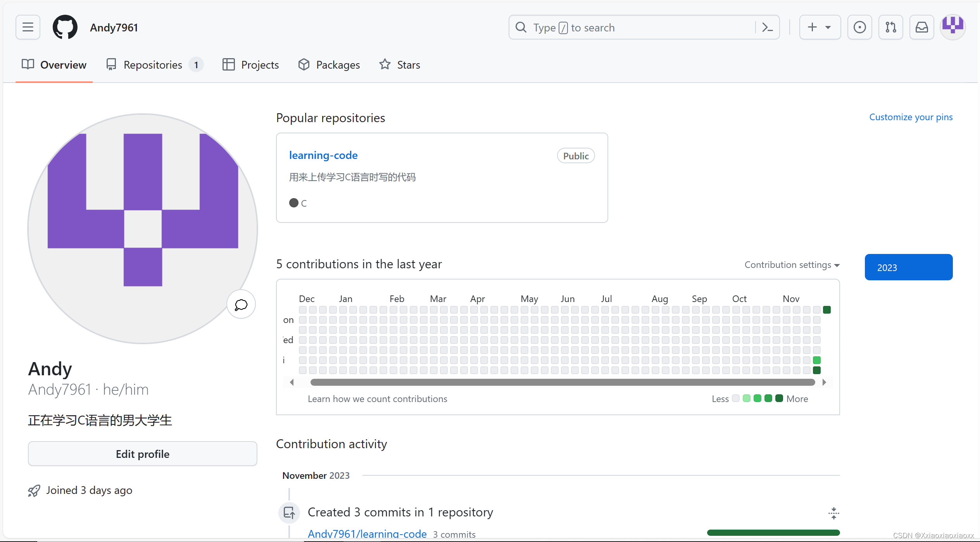
Task: Click the Edit profile button
Action: coord(142,454)
